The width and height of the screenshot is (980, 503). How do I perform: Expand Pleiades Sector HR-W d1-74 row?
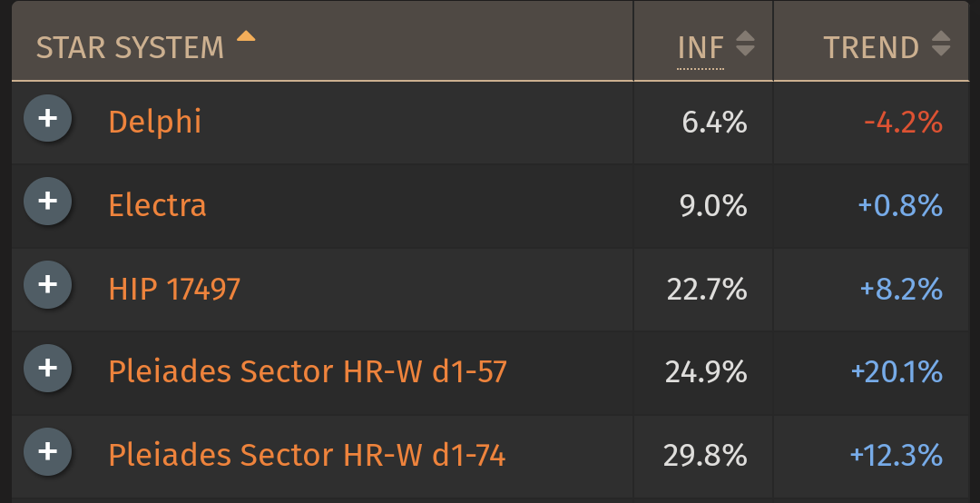47,451
